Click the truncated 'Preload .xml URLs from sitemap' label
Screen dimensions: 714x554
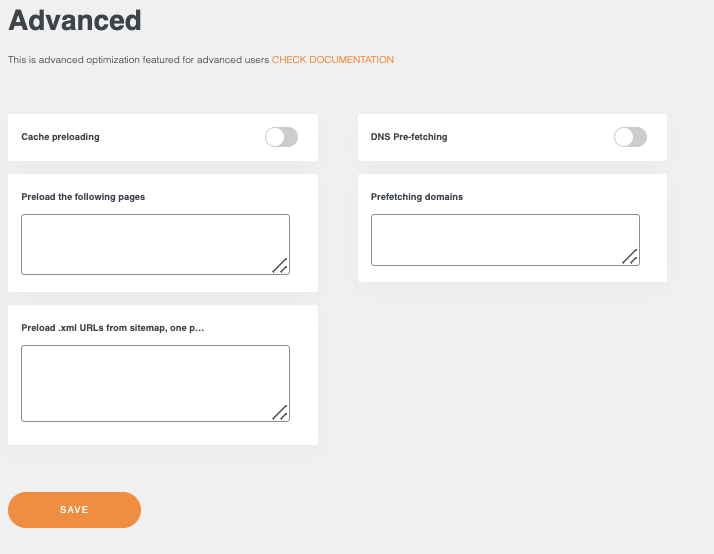click(112, 328)
